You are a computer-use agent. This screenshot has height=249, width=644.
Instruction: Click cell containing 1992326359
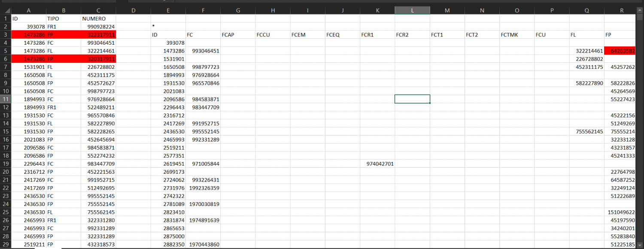tap(203, 188)
